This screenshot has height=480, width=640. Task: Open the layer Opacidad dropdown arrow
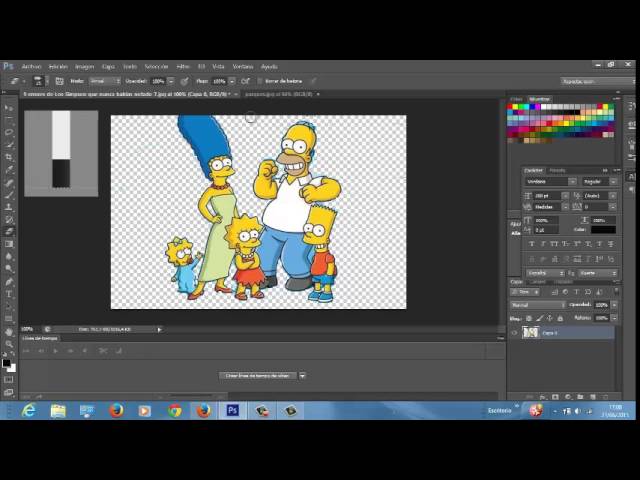614,305
